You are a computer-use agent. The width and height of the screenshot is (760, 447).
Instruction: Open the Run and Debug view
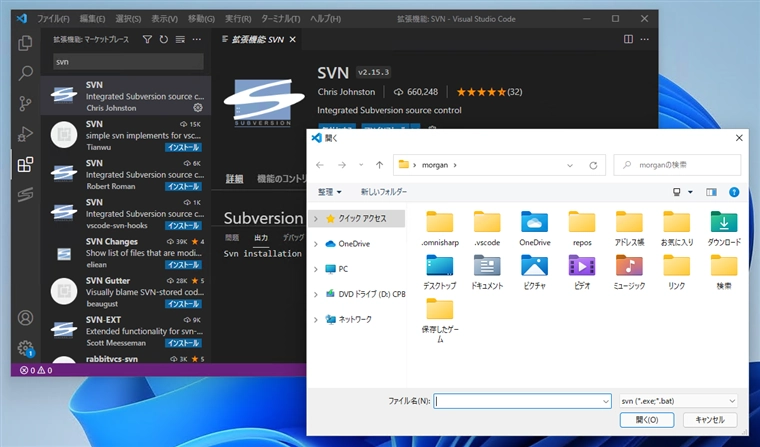click(25, 134)
